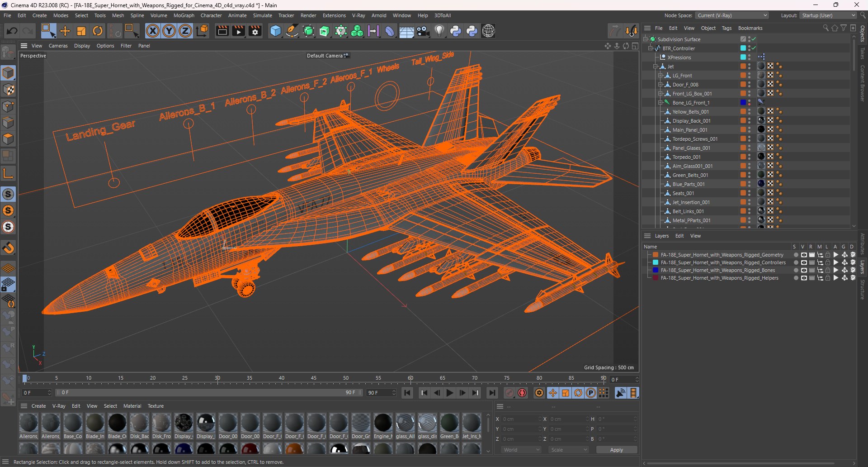Open the MoGraph menu

184,15
